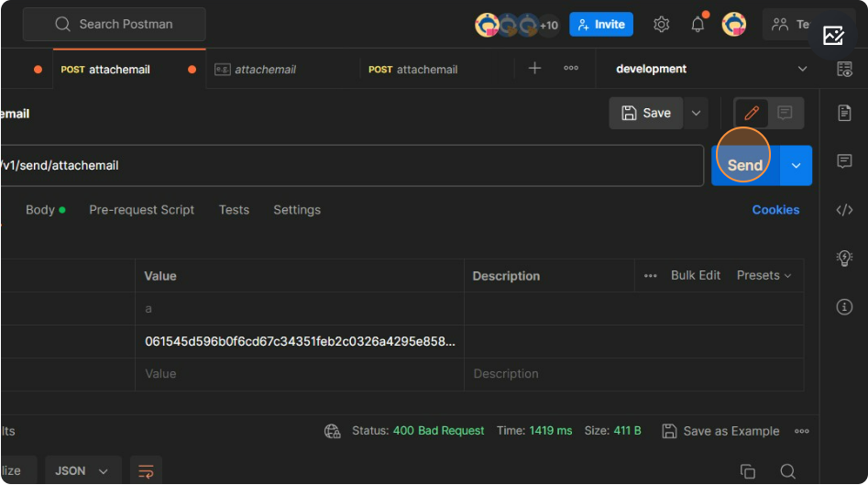Switch to the Pre-request Script tab
The image size is (868, 485).
[141, 210]
